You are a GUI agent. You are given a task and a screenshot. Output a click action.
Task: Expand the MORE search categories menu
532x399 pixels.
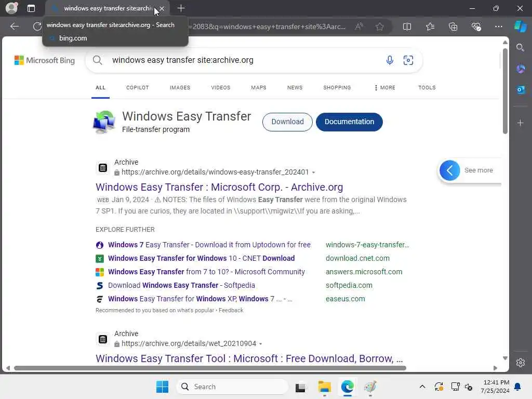coord(385,87)
